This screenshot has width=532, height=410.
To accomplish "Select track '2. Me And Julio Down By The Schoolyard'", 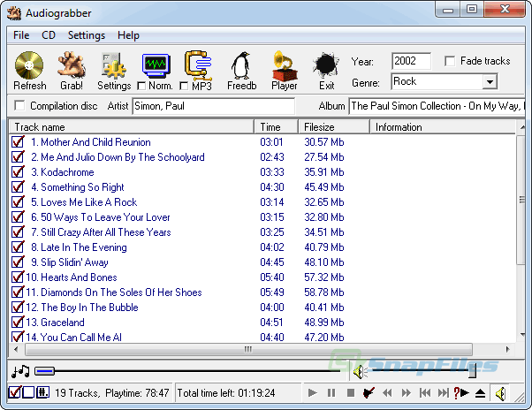I will (x=118, y=157).
